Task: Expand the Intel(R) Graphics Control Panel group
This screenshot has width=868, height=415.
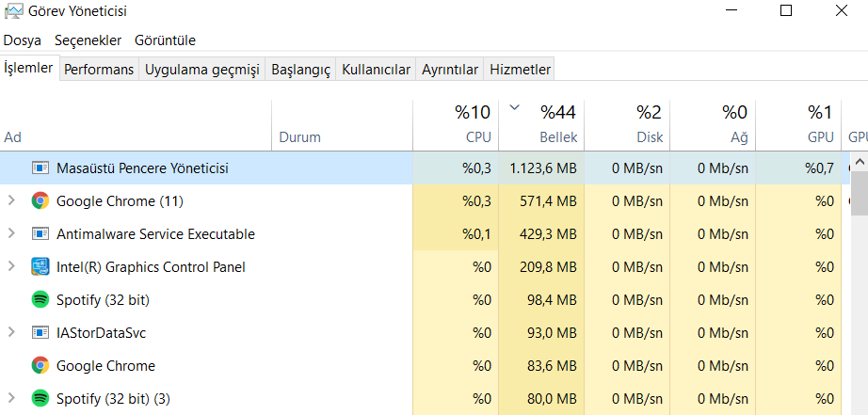Action: pos(11,266)
